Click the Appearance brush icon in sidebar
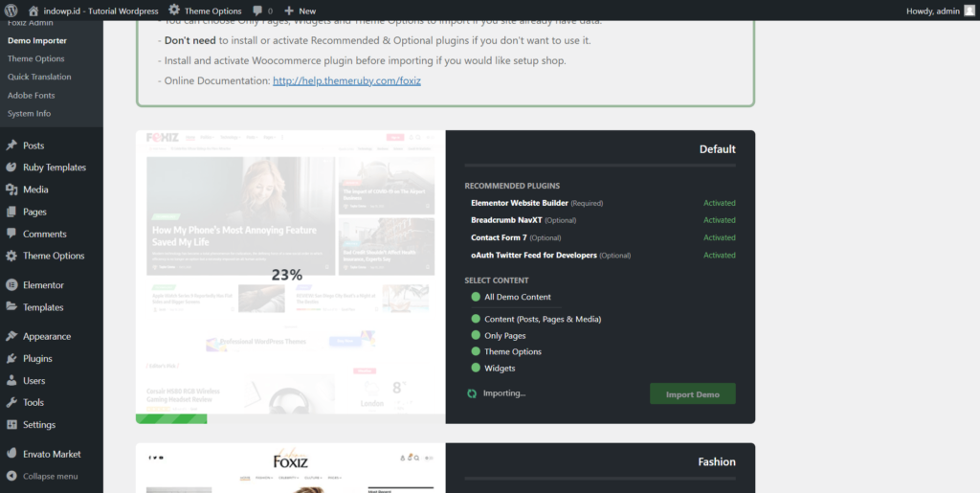Screen dimensions: 980x493 [x=11, y=336]
